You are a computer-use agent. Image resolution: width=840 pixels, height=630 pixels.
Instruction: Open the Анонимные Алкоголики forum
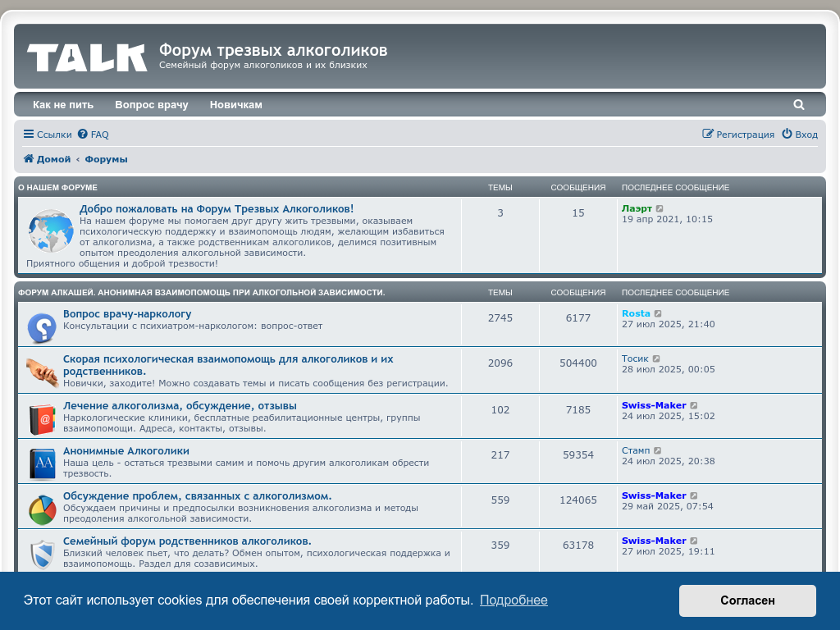(x=126, y=451)
